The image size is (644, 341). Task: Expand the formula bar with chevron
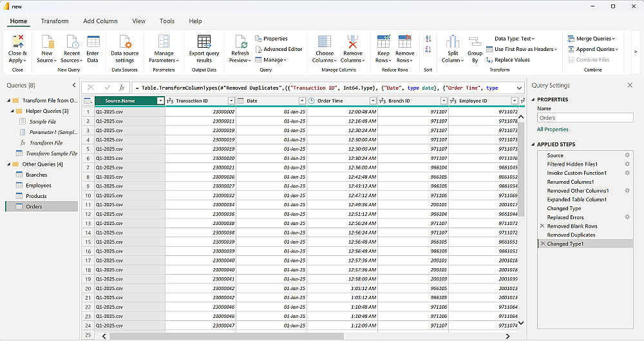pyautogui.click(x=519, y=88)
